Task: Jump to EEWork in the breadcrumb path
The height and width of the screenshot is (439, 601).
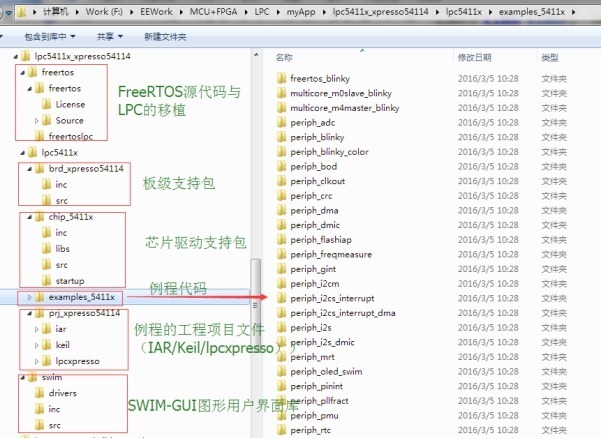Action: 156,12
